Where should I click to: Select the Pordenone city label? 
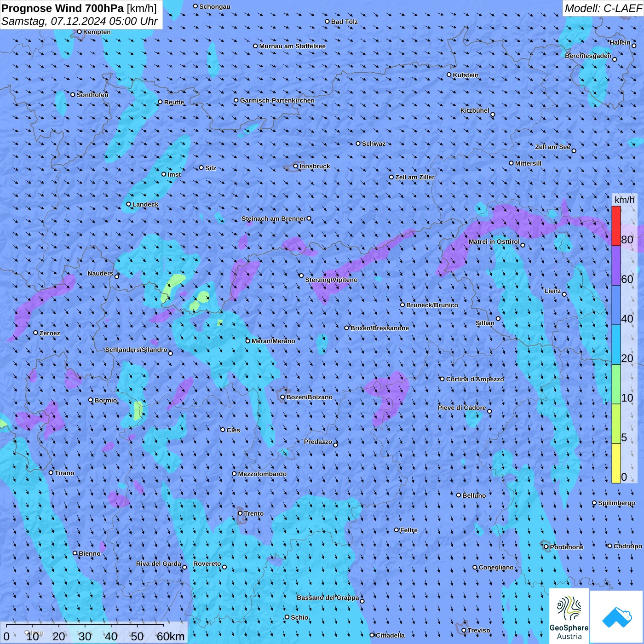coord(566,547)
